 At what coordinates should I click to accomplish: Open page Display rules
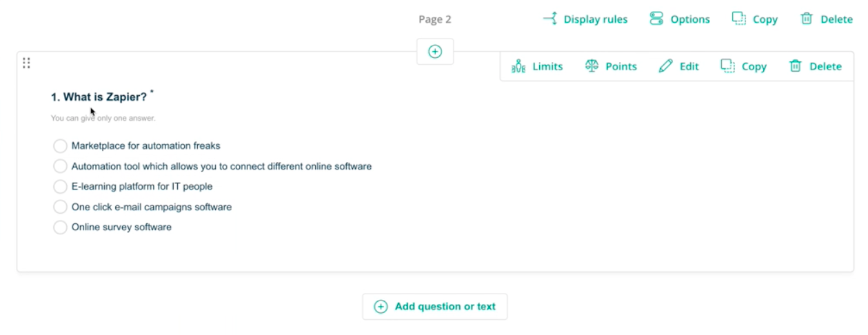click(x=585, y=19)
